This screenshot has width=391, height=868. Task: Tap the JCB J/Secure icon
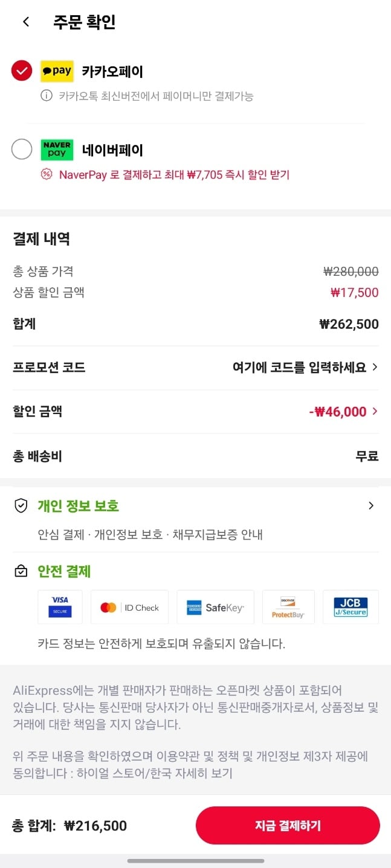point(351,607)
